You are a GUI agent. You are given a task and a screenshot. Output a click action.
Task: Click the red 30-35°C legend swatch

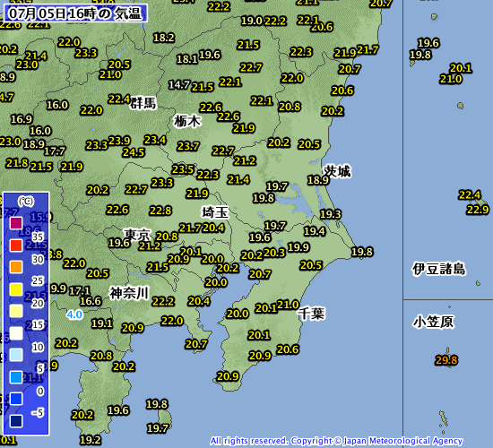(x=16, y=246)
